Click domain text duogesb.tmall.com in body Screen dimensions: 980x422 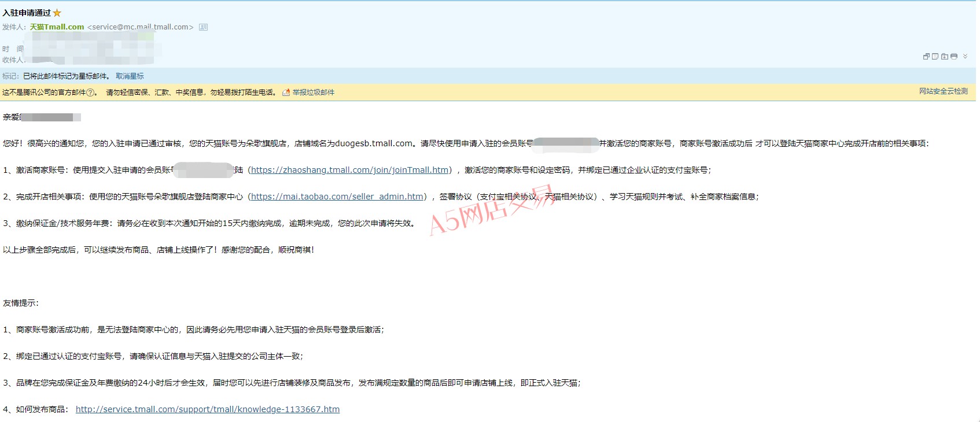coord(374,143)
